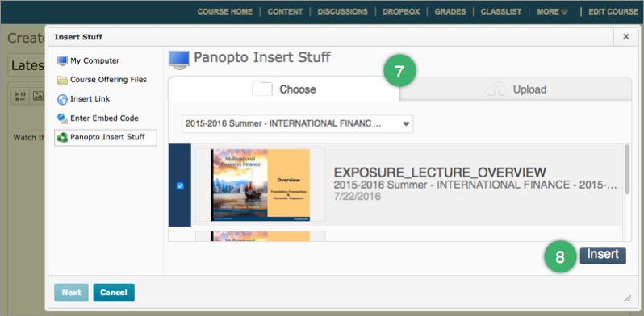Click the cloud upload icon on Upload tab
Viewport: 644px width, 316px height.
(496, 89)
